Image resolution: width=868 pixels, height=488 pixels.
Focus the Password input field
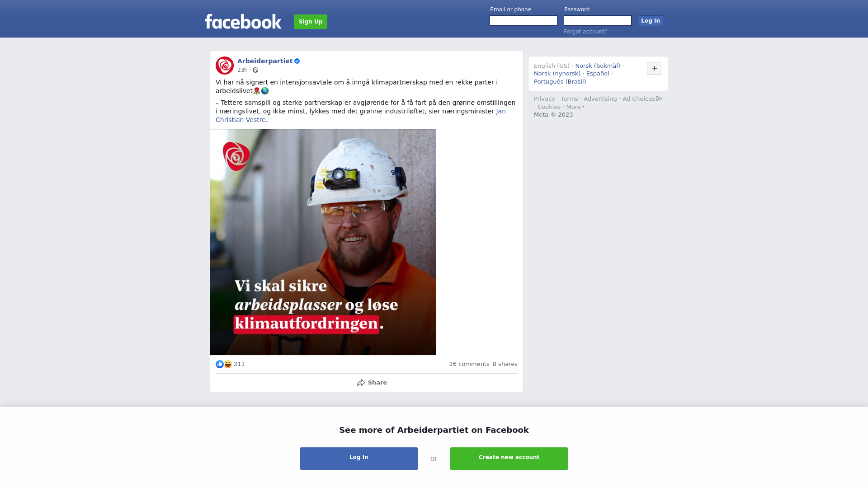[598, 21]
